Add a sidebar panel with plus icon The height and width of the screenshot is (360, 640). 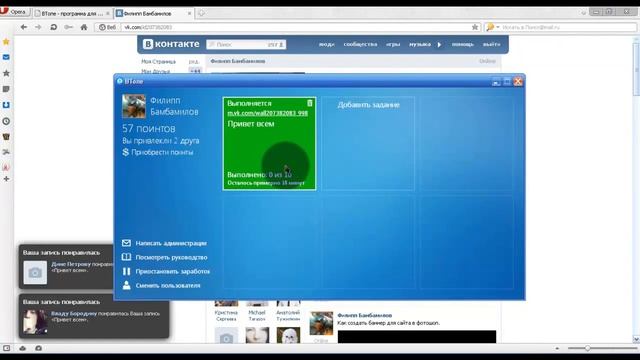6,179
